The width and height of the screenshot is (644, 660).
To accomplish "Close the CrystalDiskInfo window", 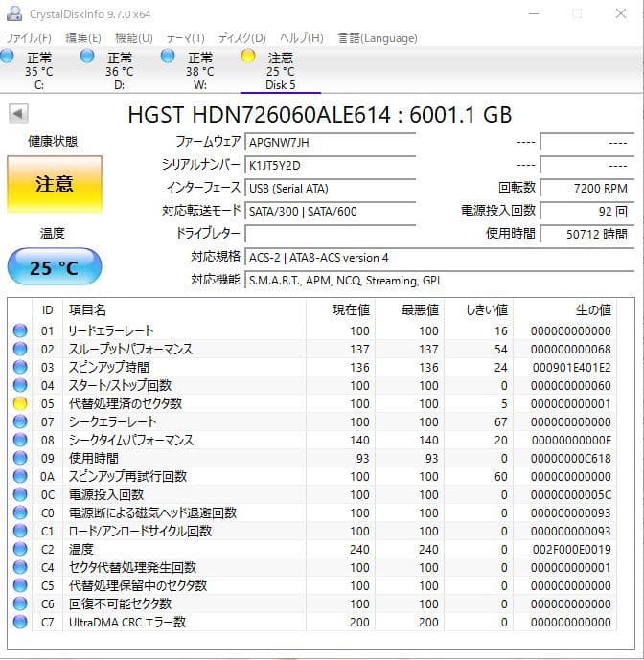I will [x=621, y=13].
